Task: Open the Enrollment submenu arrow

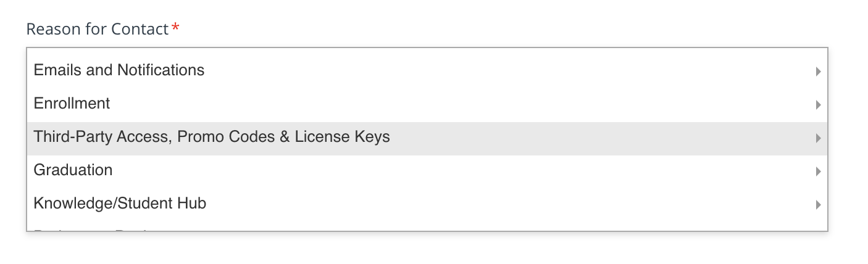Action: (x=818, y=105)
